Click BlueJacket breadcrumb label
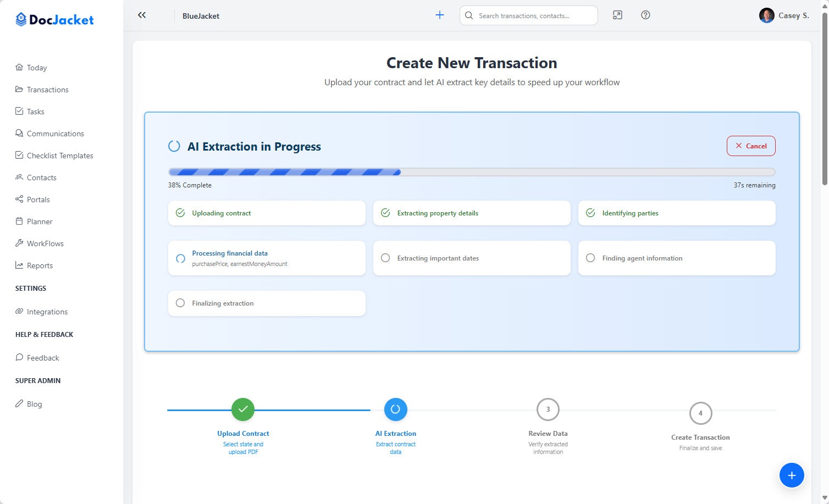The image size is (829, 504). 201,16
